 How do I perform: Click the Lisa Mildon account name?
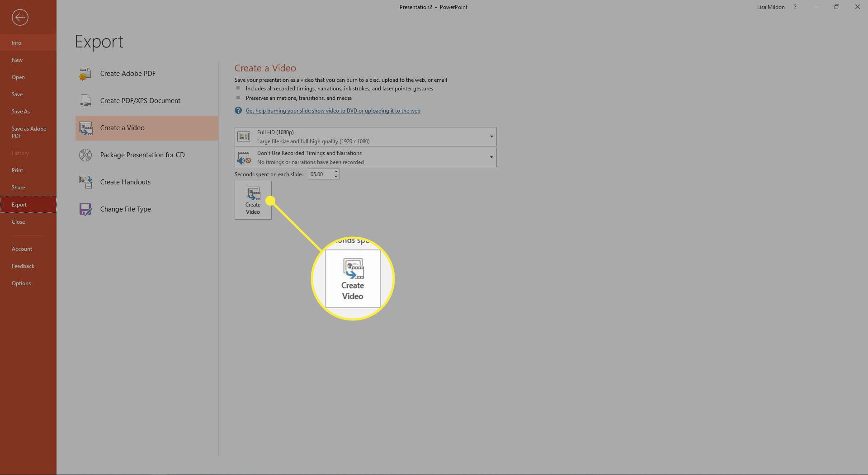coord(771,7)
